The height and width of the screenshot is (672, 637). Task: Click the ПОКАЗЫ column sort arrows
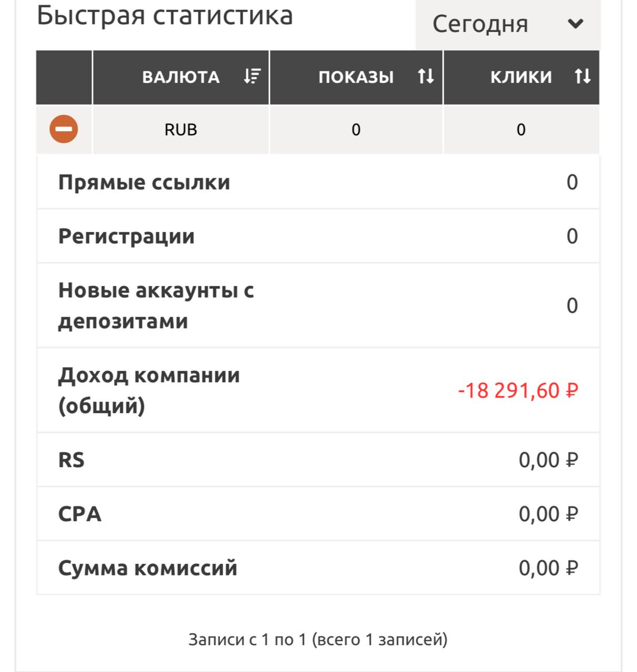pyautogui.click(x=426, y=77)
